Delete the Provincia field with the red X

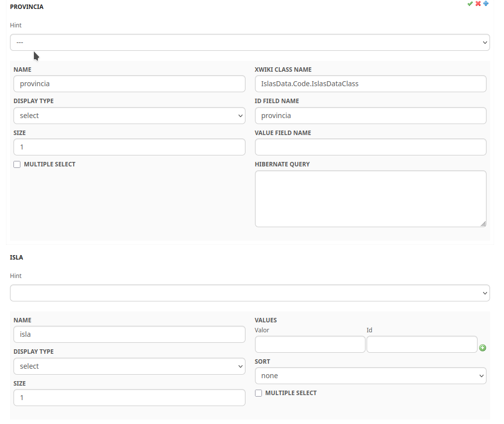point(478,4)
